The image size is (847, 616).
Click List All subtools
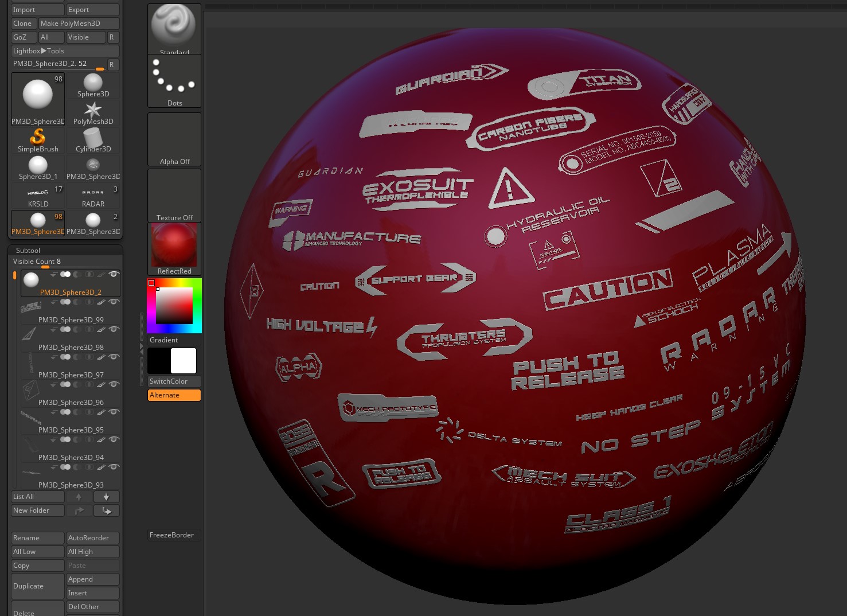click(38, 497)
